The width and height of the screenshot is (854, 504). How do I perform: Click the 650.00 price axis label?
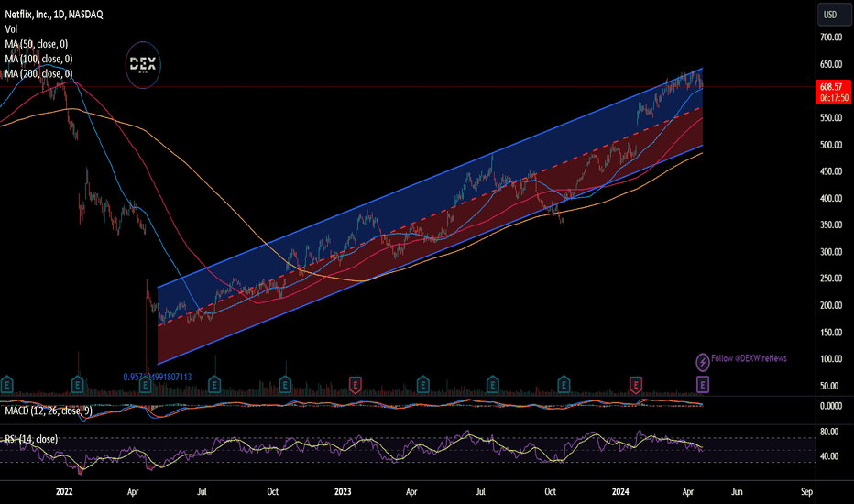click(831, 64)
